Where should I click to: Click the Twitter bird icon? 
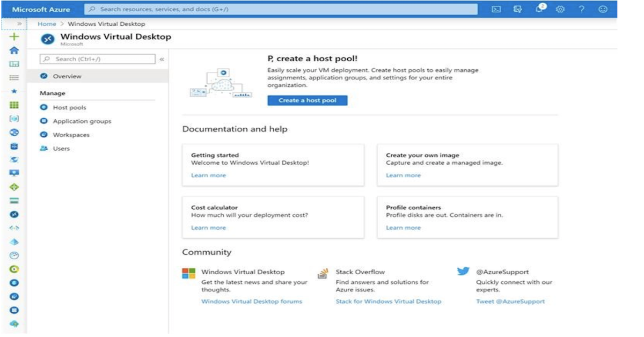click(463, 272)
